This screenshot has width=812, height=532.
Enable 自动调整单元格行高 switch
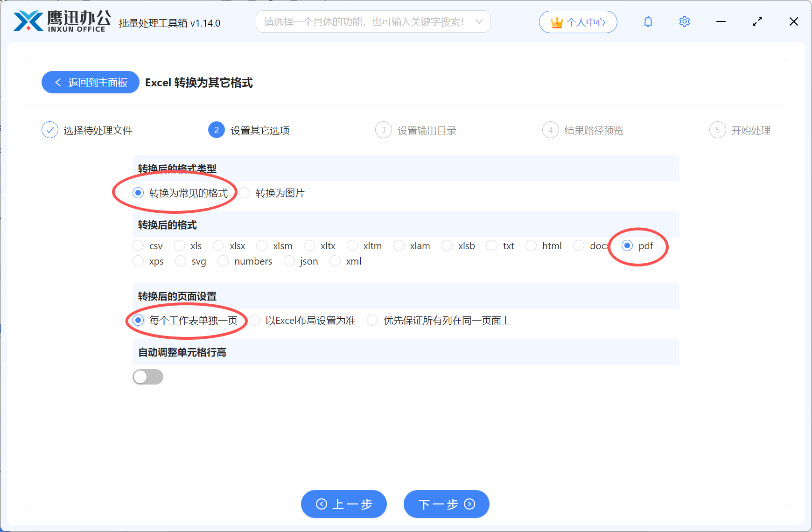(148, 377)
